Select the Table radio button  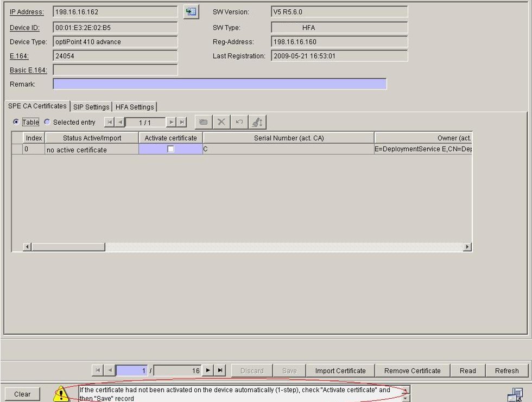pos(16,122)
